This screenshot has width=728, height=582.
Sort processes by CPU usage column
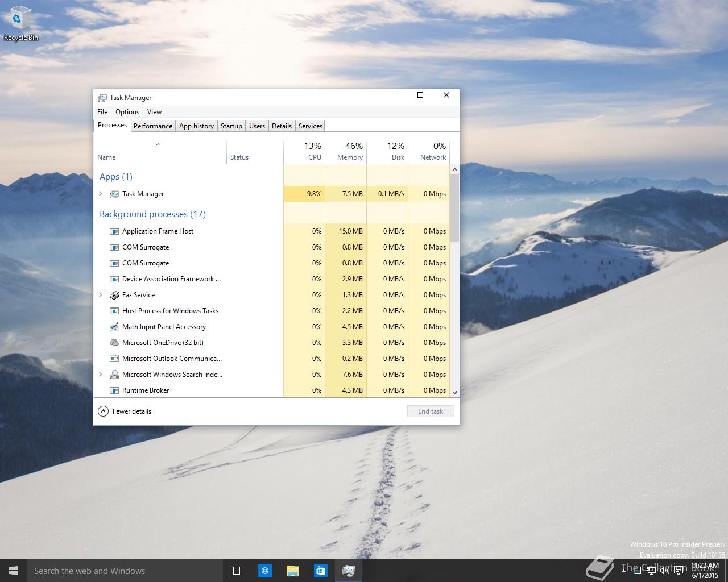tap(304, 152)
